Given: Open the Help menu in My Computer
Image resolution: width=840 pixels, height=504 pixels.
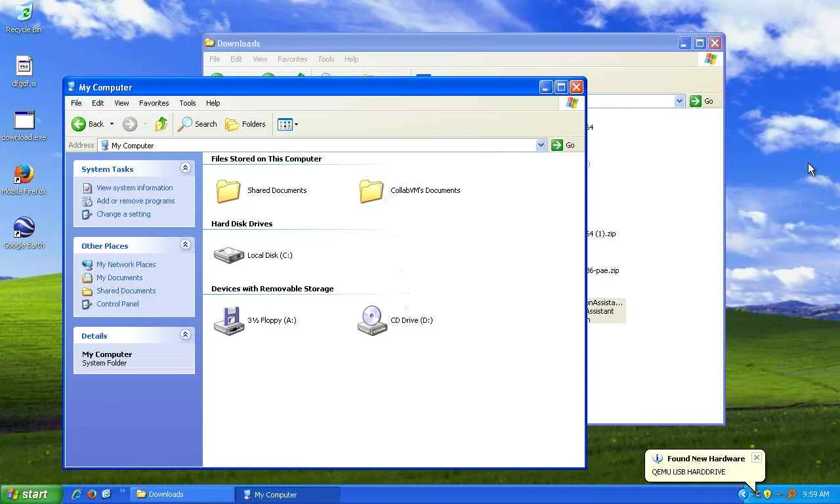Looking at the screenshot, I should coord(213,103).
